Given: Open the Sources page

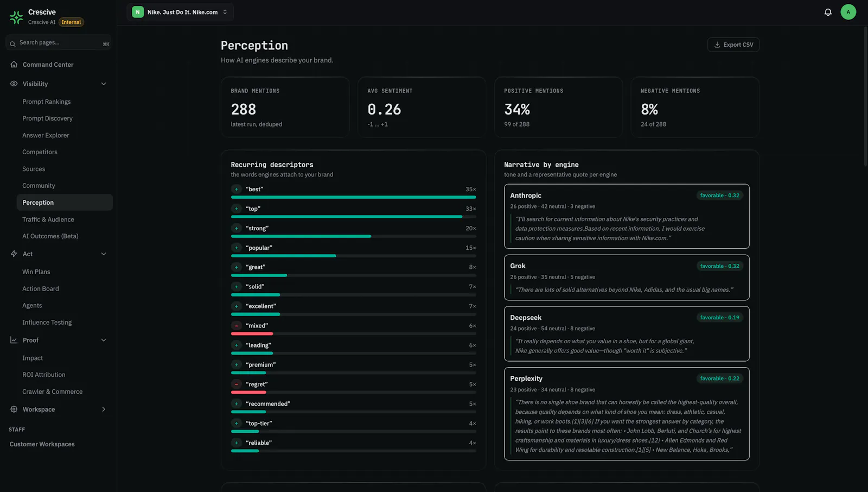Looking at the screenshot, I should [x=34, y=169].
